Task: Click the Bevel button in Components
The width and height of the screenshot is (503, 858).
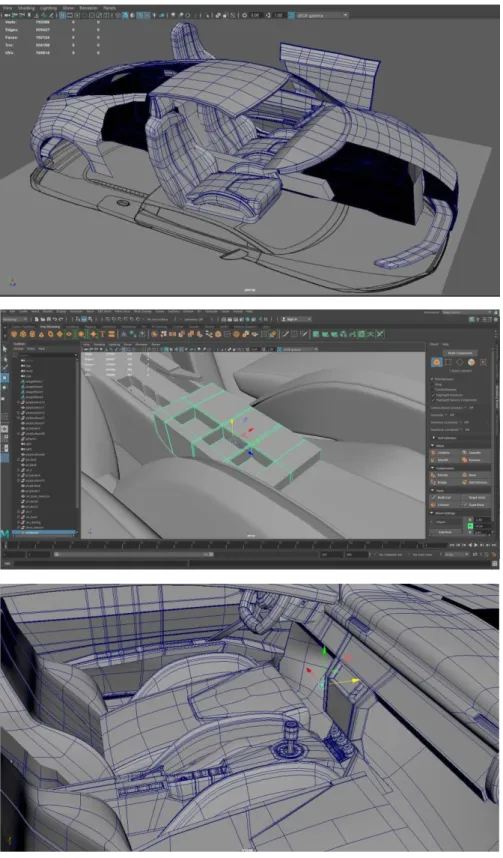Action: click(x=476, y=475)
